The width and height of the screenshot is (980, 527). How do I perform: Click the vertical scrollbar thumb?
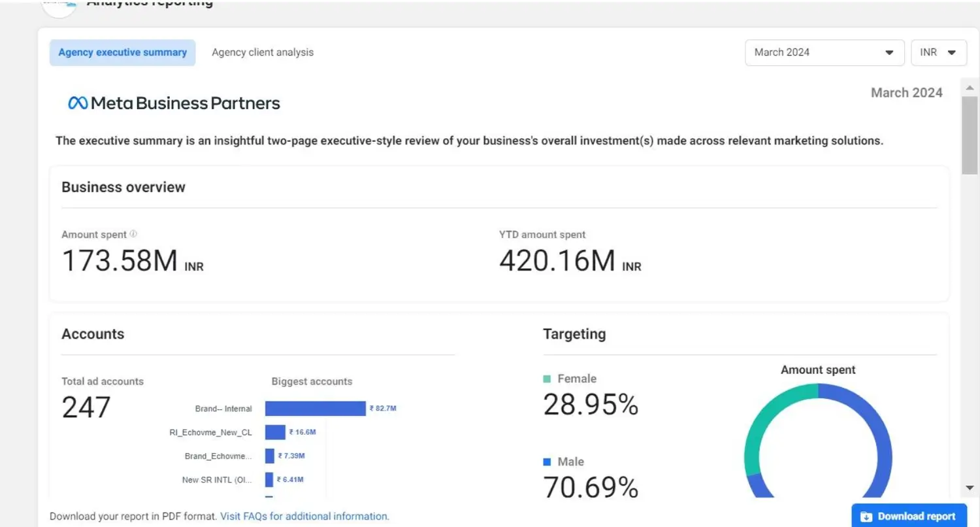coord(970,134)
